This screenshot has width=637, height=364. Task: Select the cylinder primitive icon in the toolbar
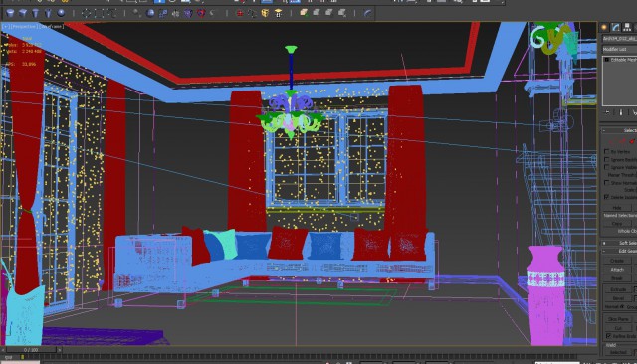10,13
